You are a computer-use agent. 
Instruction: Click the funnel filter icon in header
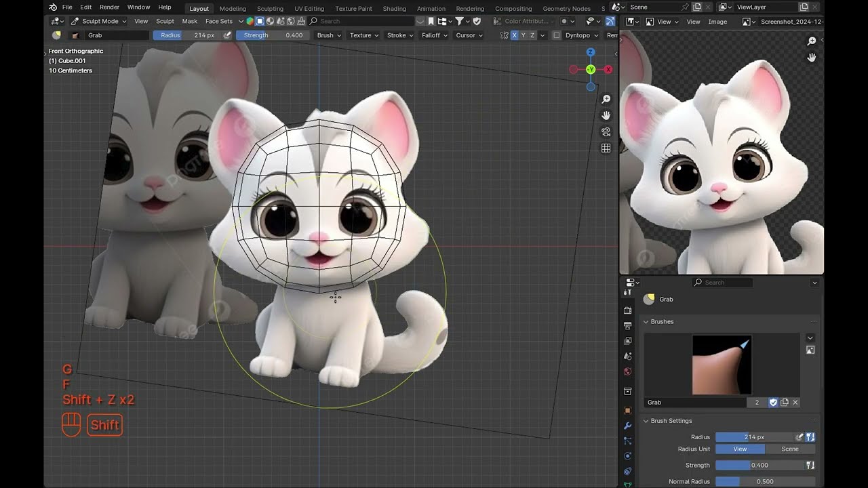[461, 21]
